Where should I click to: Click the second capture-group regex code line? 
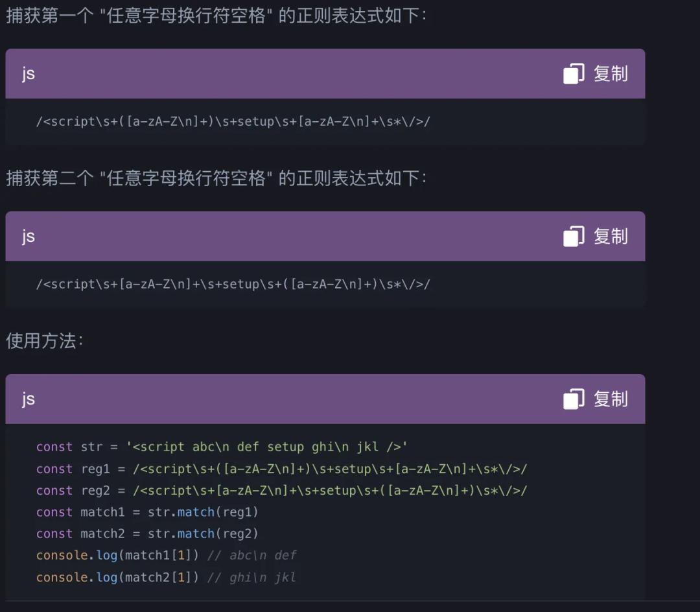[x=233, y=284]
